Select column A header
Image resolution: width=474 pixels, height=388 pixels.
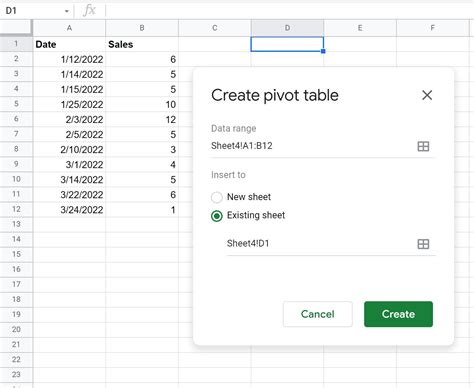pos(69,28)
